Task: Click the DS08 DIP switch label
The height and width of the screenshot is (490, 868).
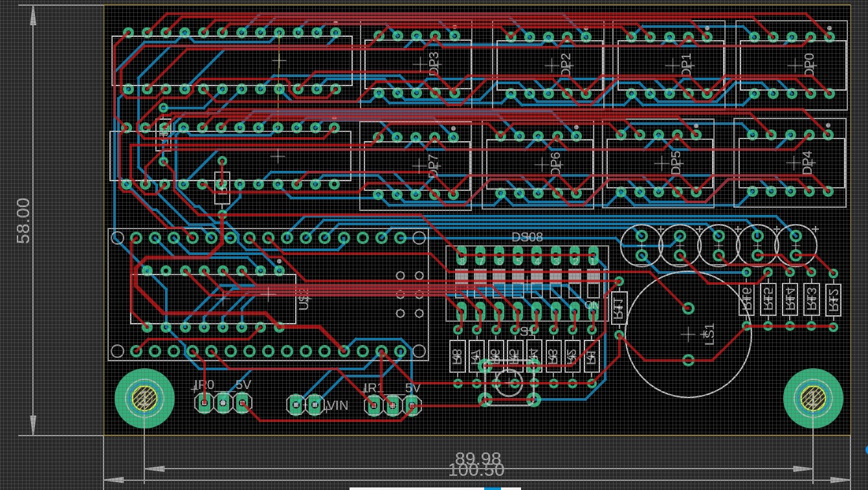Action: tap(527, 238)
